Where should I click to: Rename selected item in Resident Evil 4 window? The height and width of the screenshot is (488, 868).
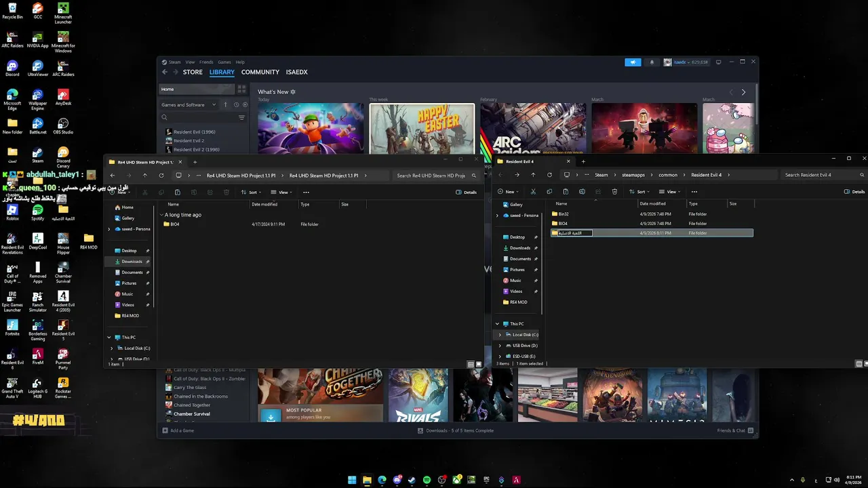(582, 192)
